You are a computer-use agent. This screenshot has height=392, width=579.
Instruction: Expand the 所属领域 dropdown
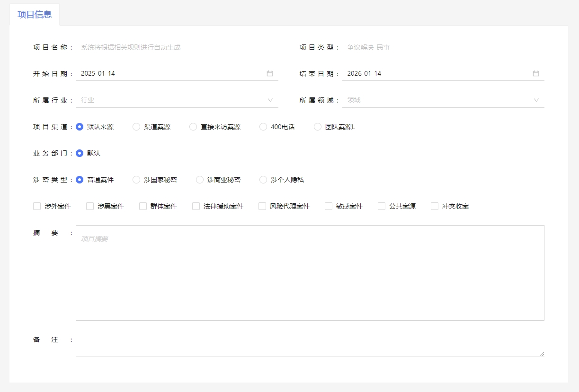point(536,100)
